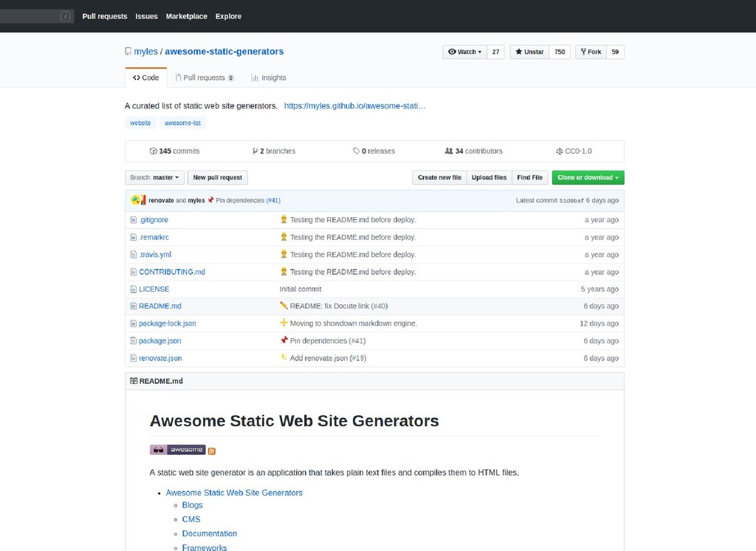Screen dimensions: 756x551
Task: Open the Pin dependencies latest commit message
Action: point(240,200)
